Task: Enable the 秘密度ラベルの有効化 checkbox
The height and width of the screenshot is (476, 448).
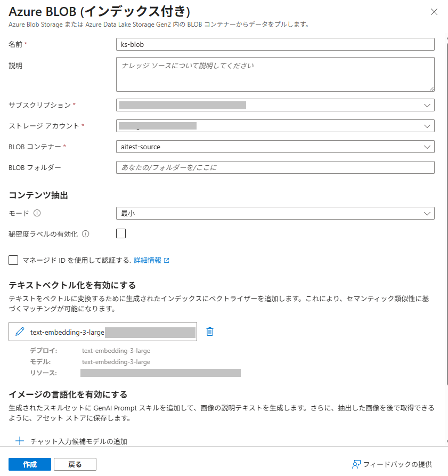Action: [x=121, y=233]
